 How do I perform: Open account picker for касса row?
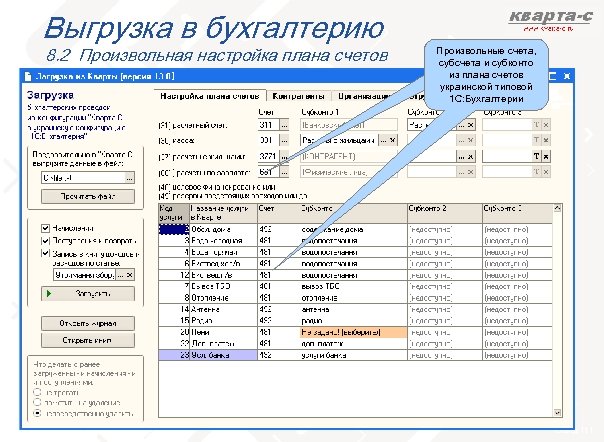(284, 141)
